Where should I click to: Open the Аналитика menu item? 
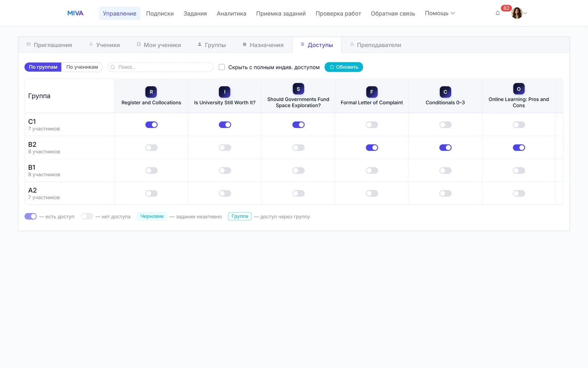[232, 14]
